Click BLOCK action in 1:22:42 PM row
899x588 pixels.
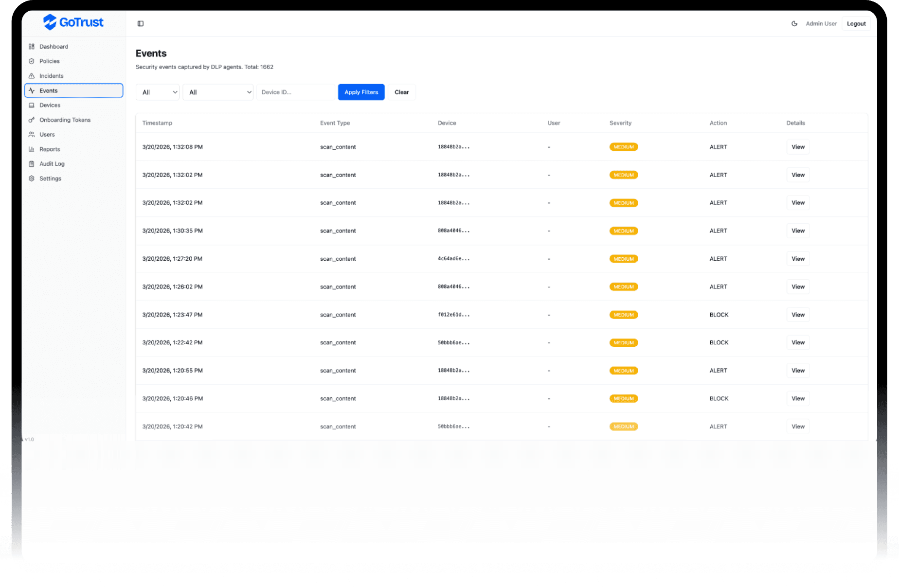[719, 342]
